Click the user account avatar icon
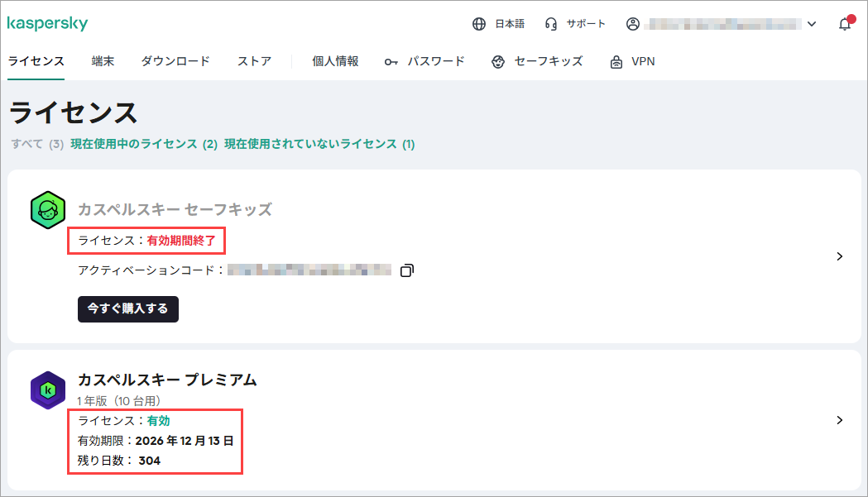Screen dimensions: 868x497 (x=633, y=24)
